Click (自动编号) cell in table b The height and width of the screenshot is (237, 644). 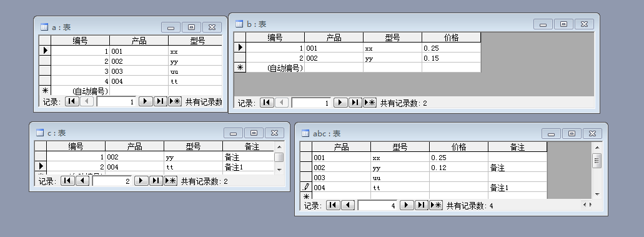[275, 68]
